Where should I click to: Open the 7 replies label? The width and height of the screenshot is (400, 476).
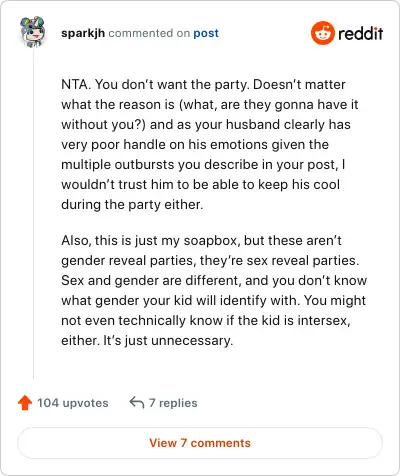[173, 403]
